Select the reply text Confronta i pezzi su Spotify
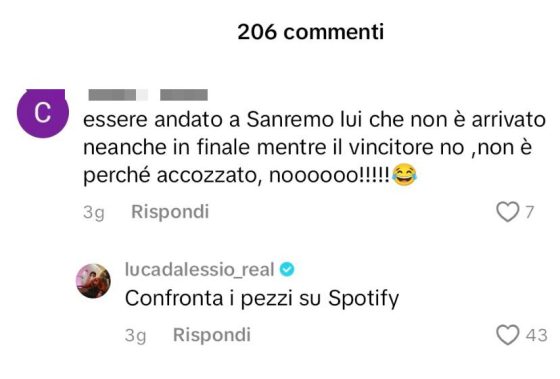The height and width of the screenshot is (379, 560). pos(262,298)
